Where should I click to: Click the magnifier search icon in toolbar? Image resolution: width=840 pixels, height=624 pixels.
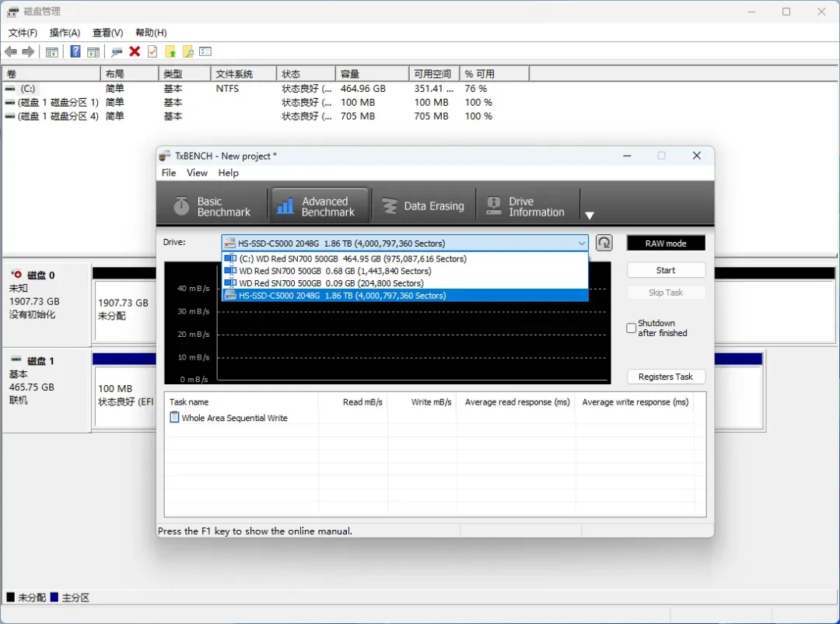(x=188, y=51)
